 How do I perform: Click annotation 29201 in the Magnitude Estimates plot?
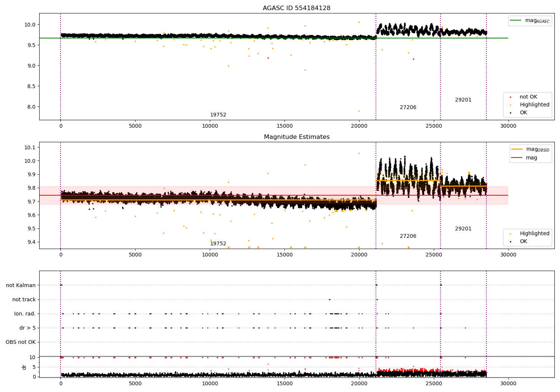point(463,228)
